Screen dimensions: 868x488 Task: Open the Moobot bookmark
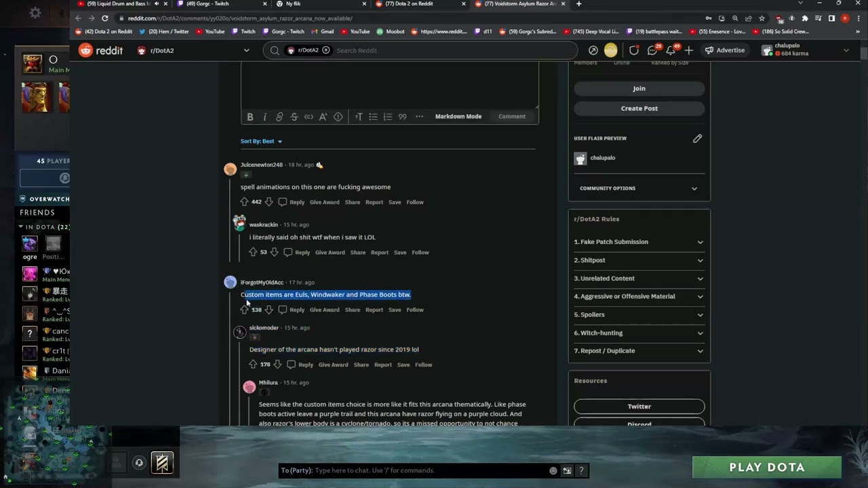(391, 31)
